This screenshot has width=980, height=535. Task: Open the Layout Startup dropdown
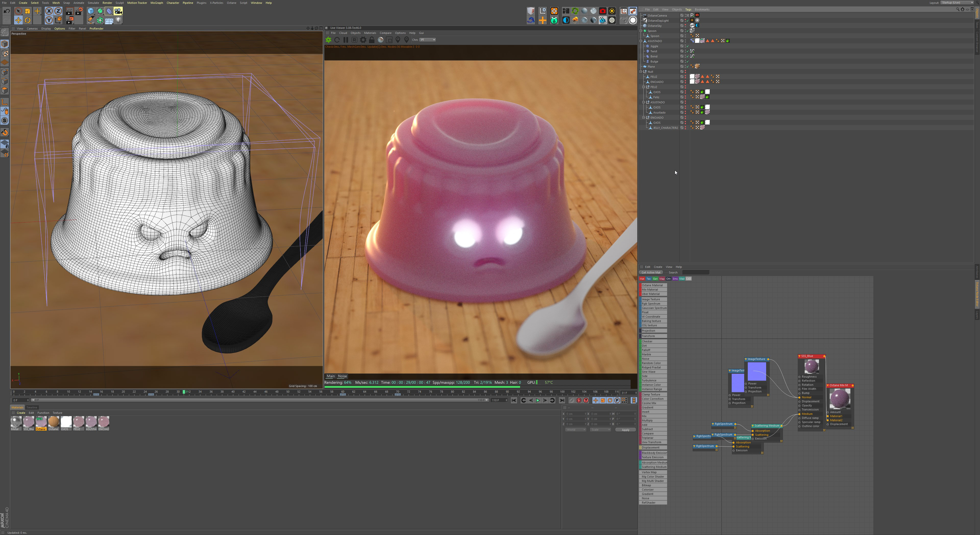957,3
